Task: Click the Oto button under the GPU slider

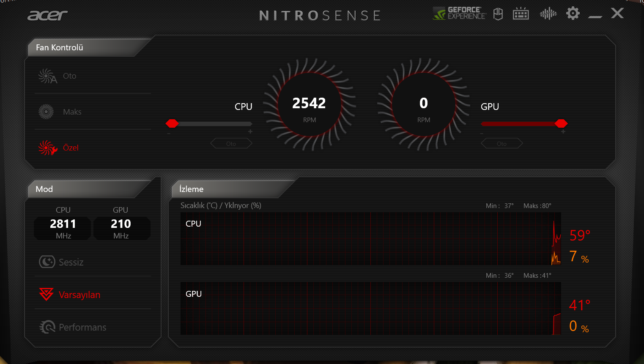Action: [502, 144]
